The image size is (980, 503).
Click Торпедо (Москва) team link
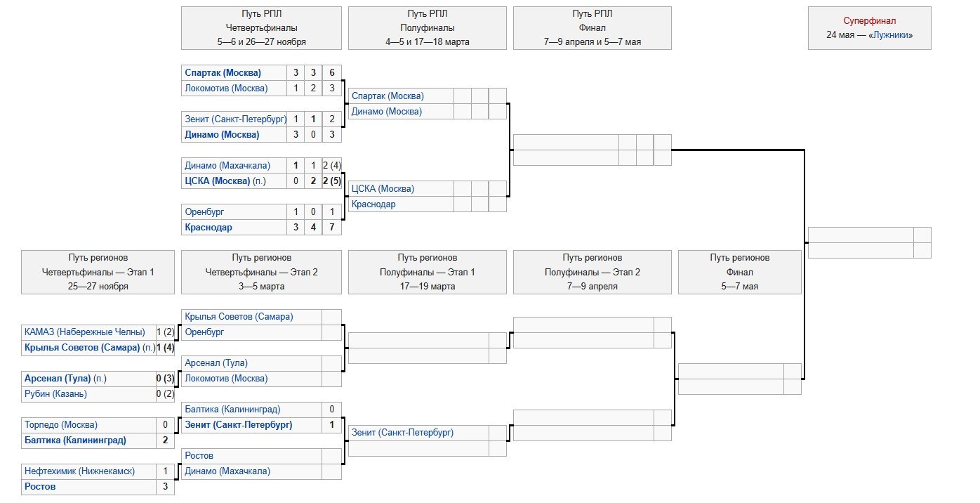click(x=61, y=425)
